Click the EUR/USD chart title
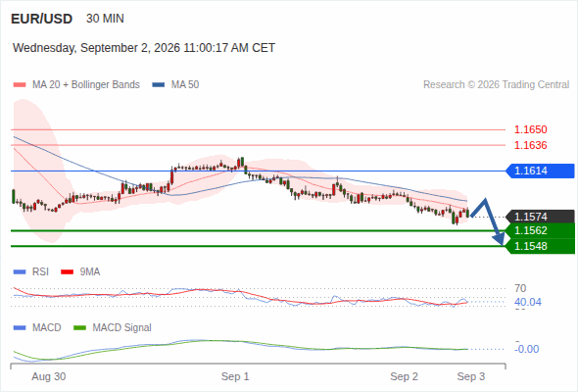578x392 pixels. (x=42, y=19)
